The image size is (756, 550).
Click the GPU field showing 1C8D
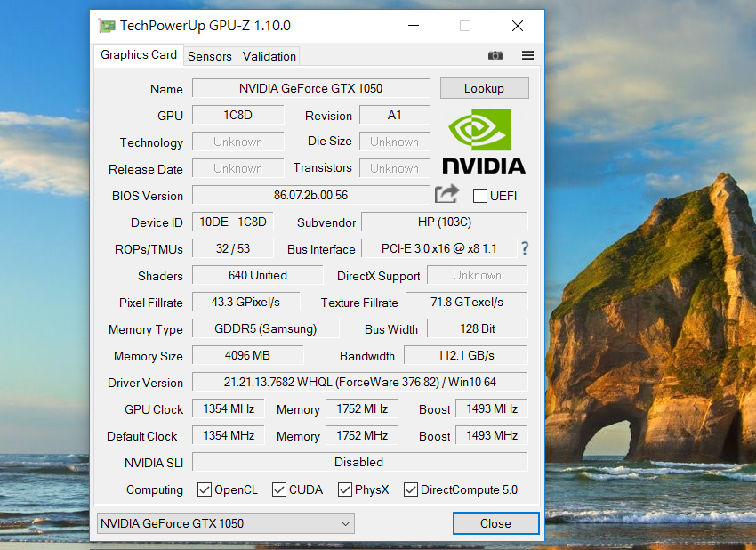click(x=237, y=116)
